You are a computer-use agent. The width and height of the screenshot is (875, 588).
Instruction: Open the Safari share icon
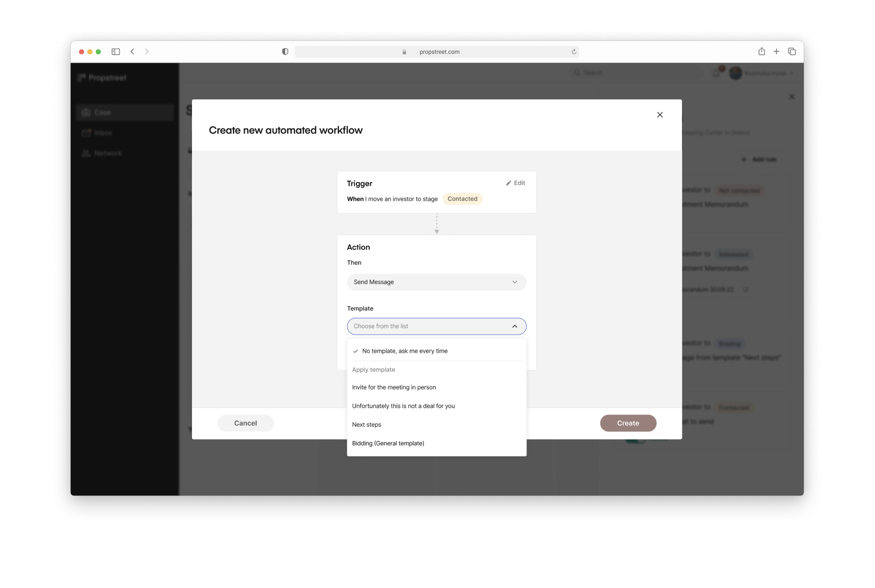click(x=762, y=51)
